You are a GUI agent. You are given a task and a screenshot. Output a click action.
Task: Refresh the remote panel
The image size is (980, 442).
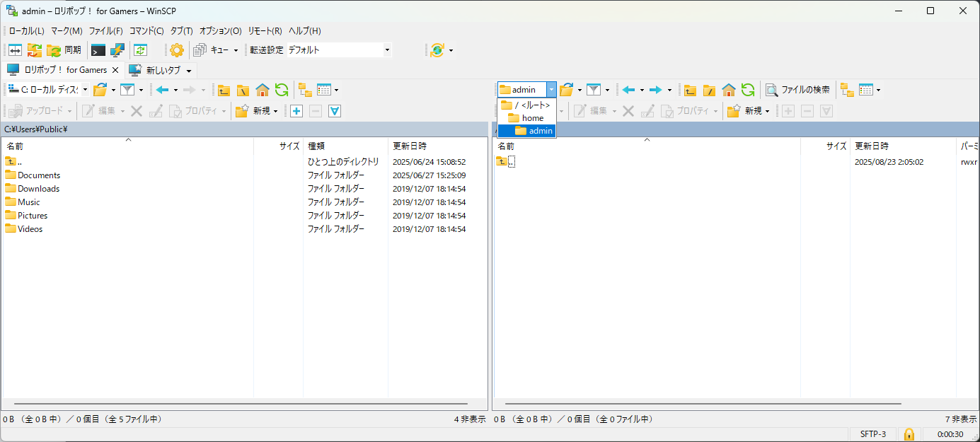tap(748, 90)
